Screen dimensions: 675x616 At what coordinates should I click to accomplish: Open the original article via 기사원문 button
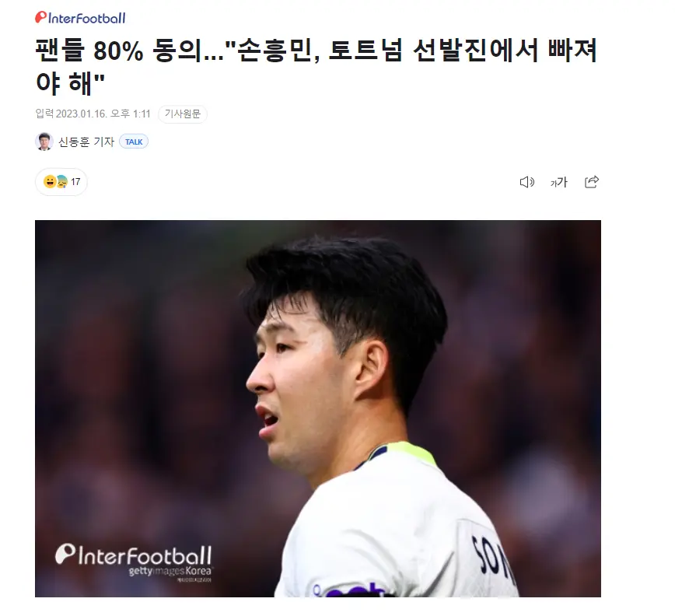coord(183,114)
